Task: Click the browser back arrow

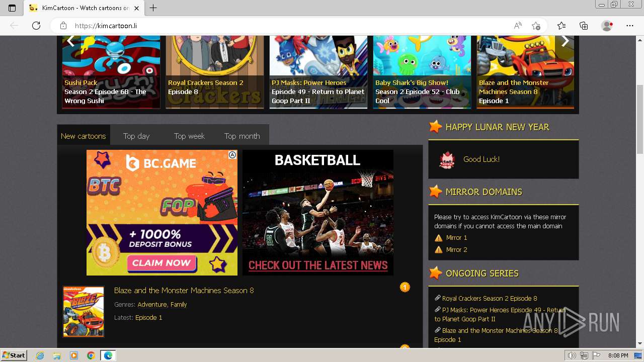Action: (x=14, y=26)
